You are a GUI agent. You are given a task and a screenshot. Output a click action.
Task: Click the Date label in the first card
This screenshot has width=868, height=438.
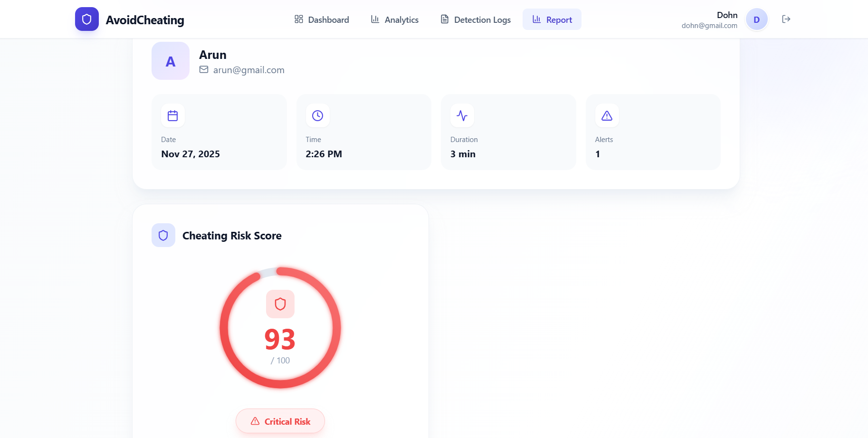tap(169, 140)
